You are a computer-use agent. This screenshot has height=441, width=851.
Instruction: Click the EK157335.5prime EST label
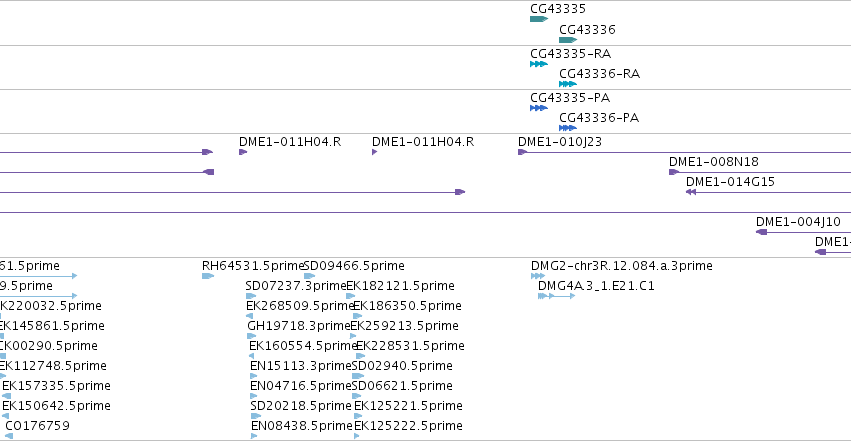(56, 386)
